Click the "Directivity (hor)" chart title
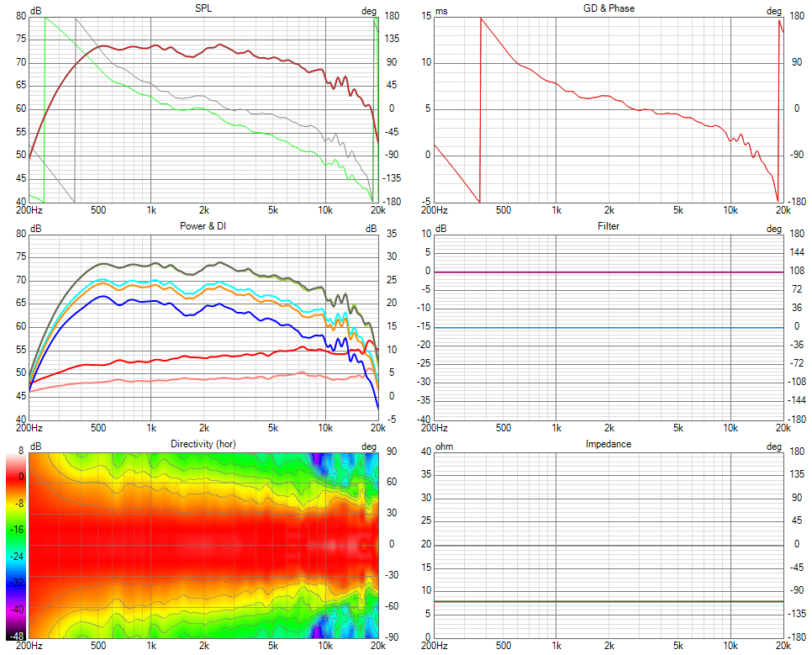Viewport: 812px width, 655px height. pos(203,444)
